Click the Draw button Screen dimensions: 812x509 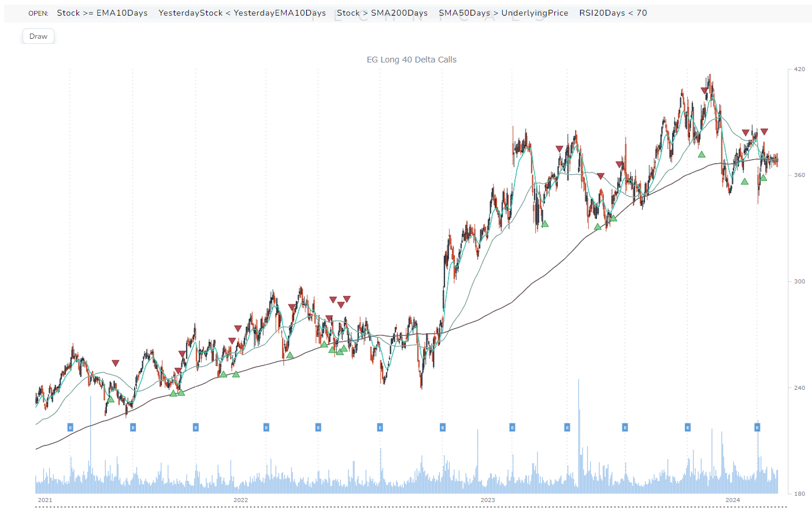[x=38, y=36]
